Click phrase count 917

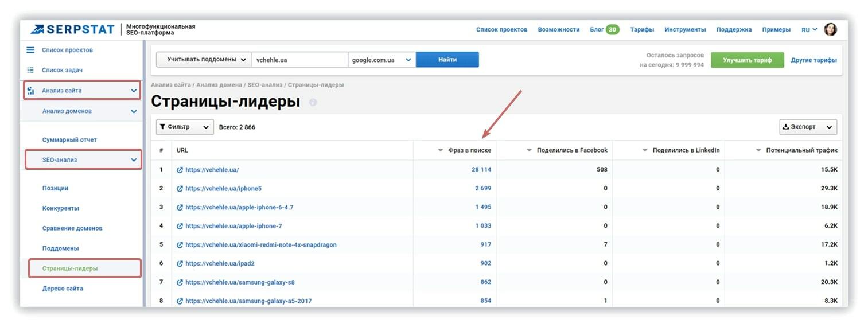[486, 245]
